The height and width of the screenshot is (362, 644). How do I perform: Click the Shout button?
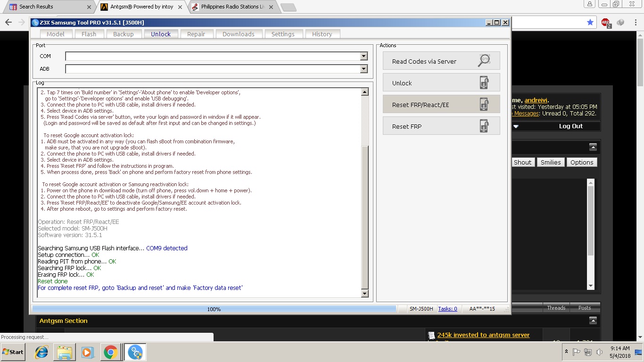click(x=522, y=162)
